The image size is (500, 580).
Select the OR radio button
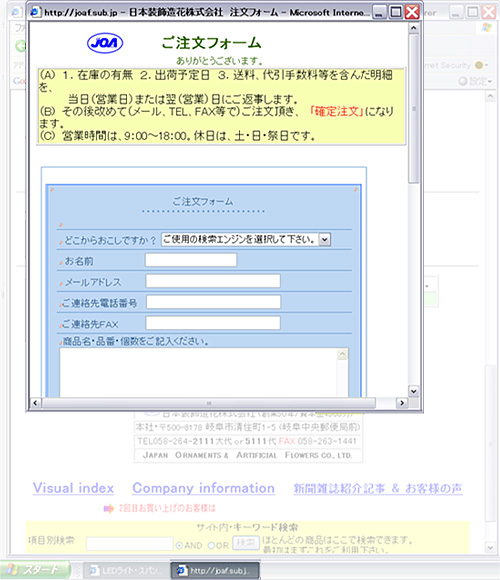pyautogui.click(x=211, y=546)
